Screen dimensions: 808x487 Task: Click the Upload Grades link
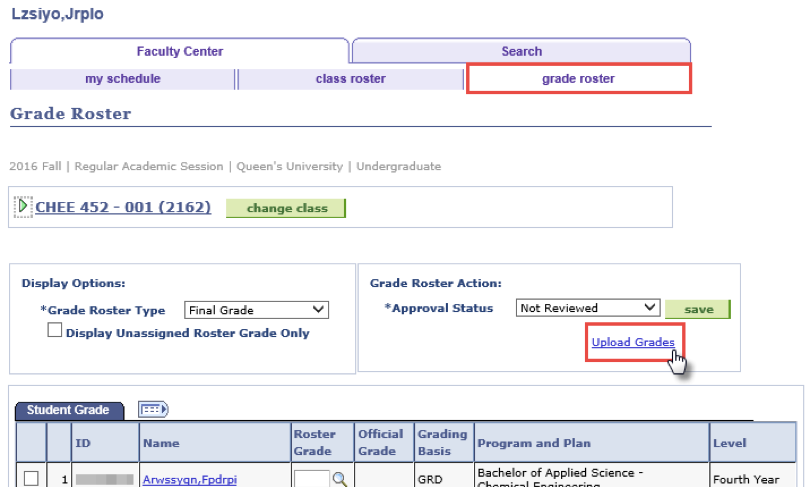click(632, 343)
